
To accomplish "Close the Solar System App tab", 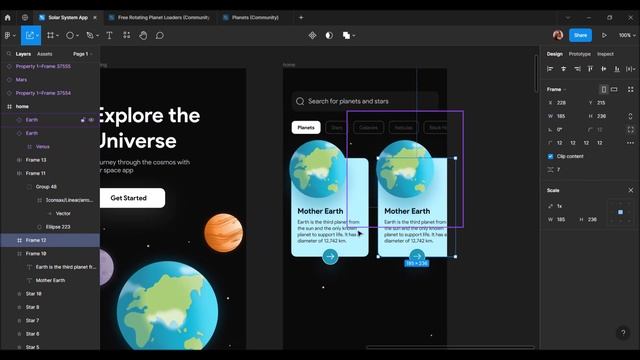I will tap(95, 18).
